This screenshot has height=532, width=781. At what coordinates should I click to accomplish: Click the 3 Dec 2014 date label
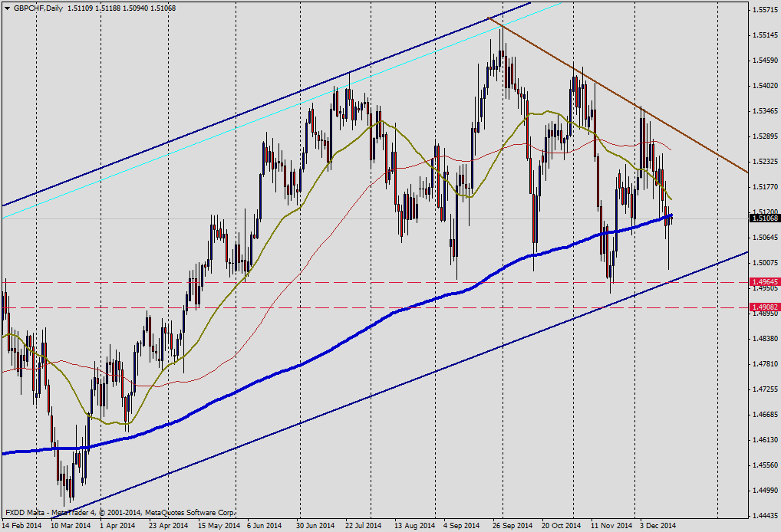coord(657,526)
